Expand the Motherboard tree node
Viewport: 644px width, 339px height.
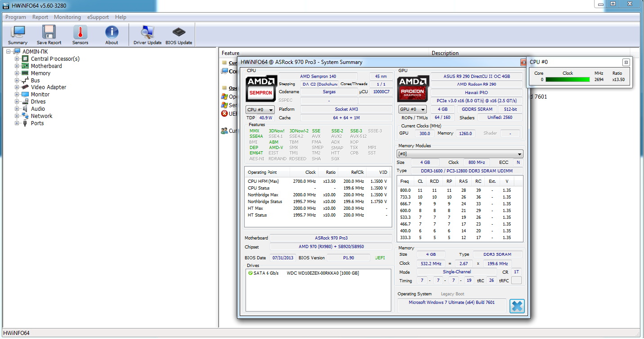point(17,66)
